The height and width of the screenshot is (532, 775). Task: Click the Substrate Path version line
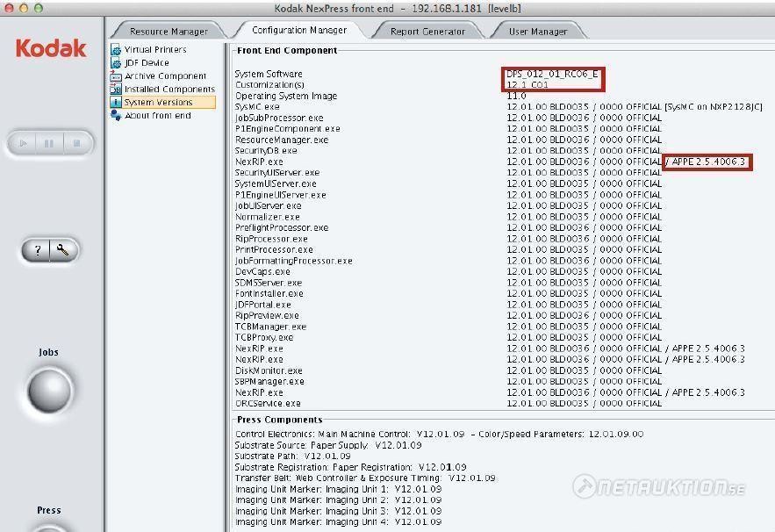292,456
